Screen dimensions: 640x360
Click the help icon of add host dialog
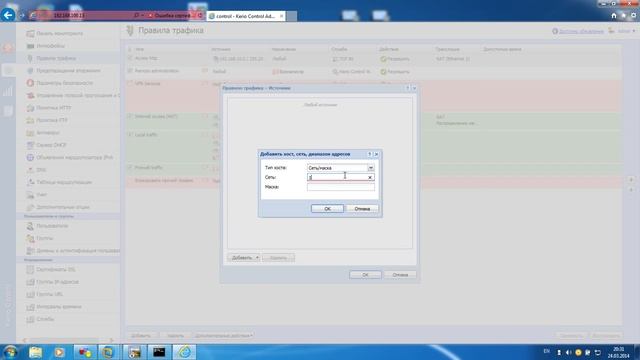point(369,154)
